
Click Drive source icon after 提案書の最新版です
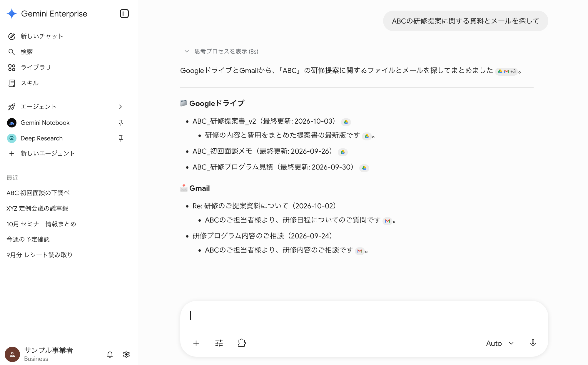coord(367,136)
